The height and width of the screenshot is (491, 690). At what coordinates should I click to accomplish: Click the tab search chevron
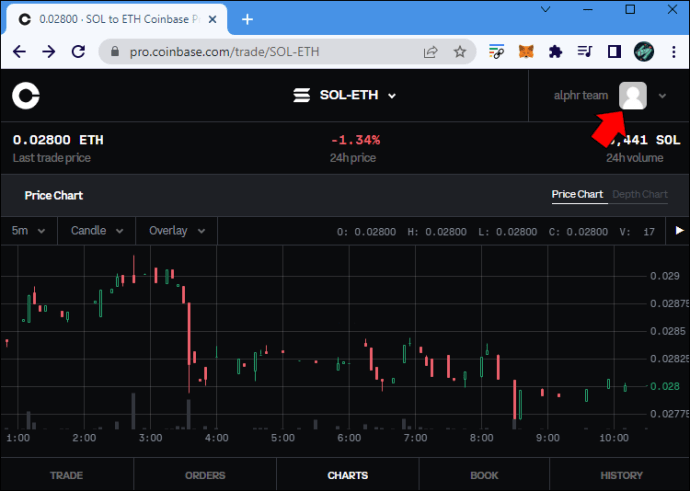(546, 9)
